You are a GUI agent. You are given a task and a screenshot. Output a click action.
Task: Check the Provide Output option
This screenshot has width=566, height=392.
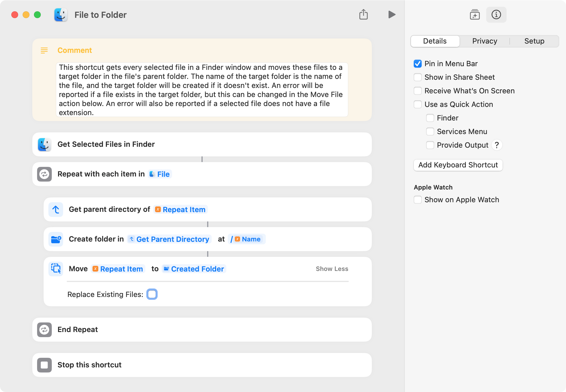click(x=430, y=145)
